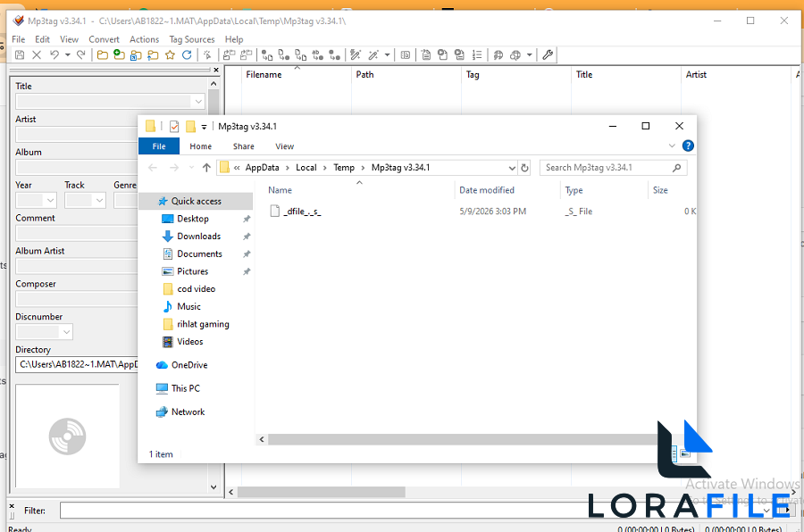This screenshot has width=804, height=532.
Task: Click the Filter input field
Action: [x=415, y=511]
